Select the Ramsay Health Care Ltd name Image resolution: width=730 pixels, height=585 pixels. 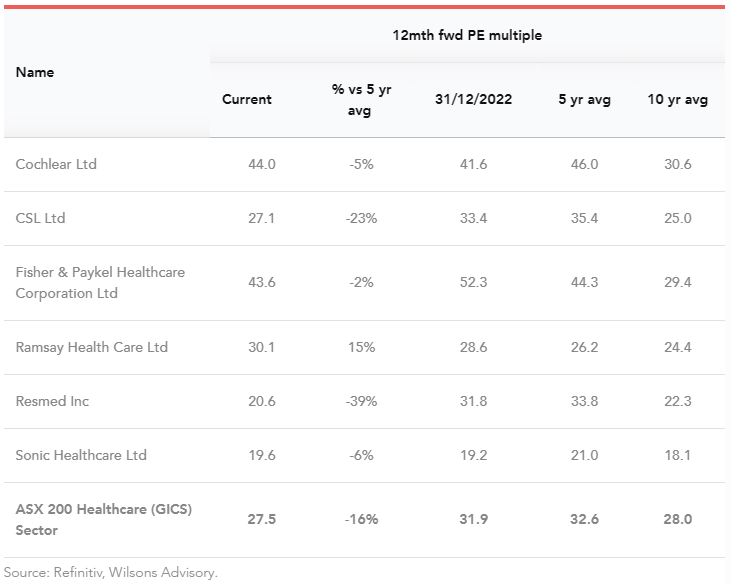tap(92, 347)
